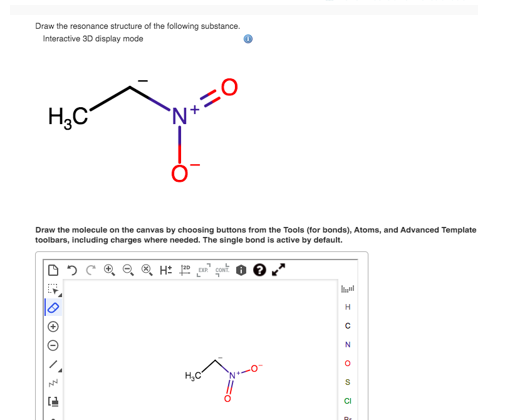Toggle explicit hydrogens with H± tool
This screenshot has width=510, height=420.
(165, 270)
